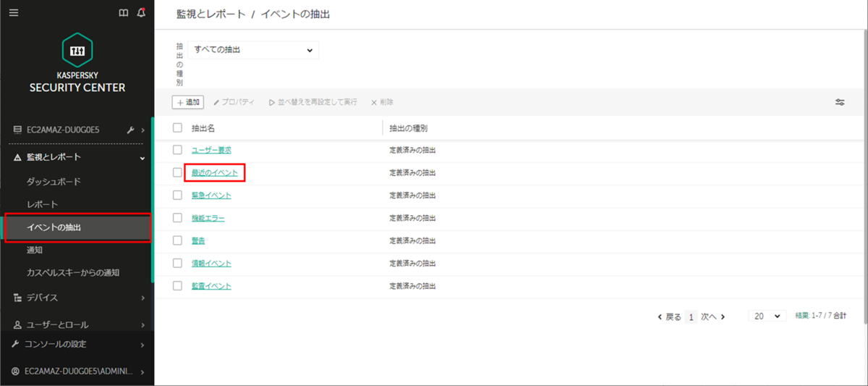Open the 情報イベント selection link
868x386 pixels.
211,264
